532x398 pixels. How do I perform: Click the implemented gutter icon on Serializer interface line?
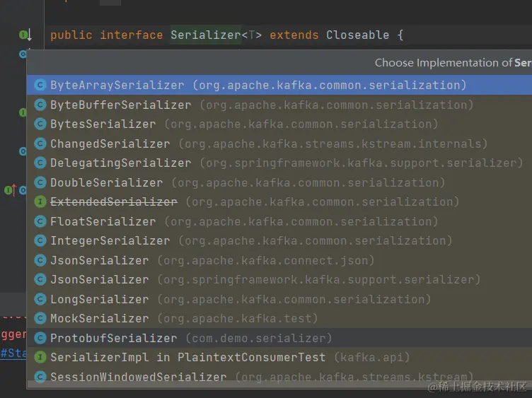point(25,35)
